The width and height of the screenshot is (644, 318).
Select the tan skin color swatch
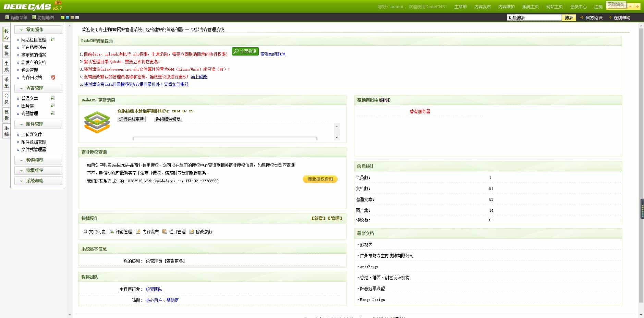72,17
